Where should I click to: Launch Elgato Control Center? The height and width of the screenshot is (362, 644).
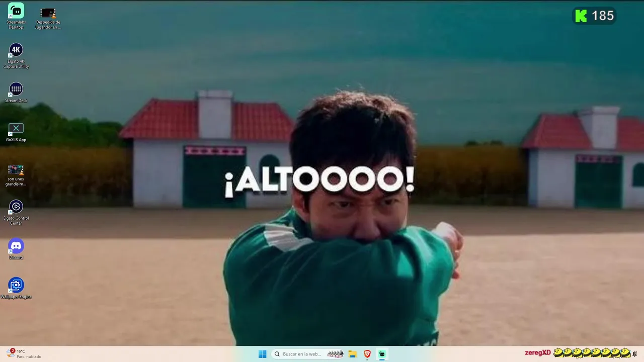16,212
